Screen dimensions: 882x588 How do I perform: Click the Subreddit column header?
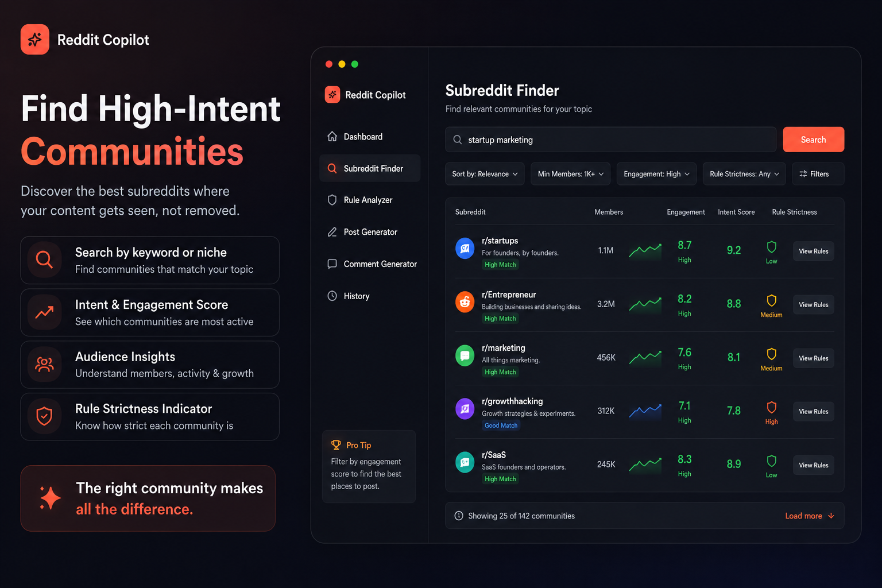coord(470,212)
